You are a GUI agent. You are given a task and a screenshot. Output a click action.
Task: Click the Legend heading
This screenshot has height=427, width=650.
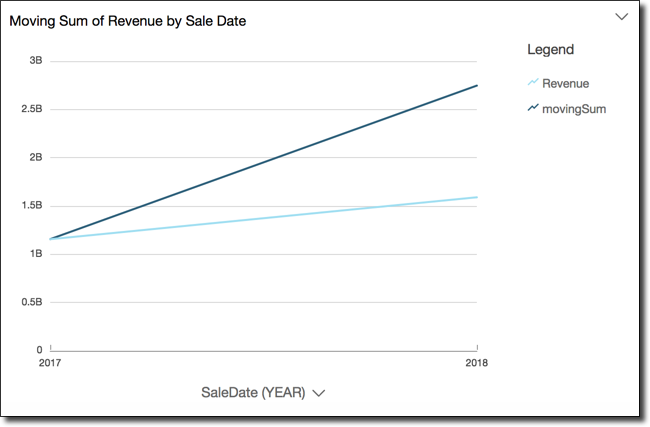tap(550, 50)
